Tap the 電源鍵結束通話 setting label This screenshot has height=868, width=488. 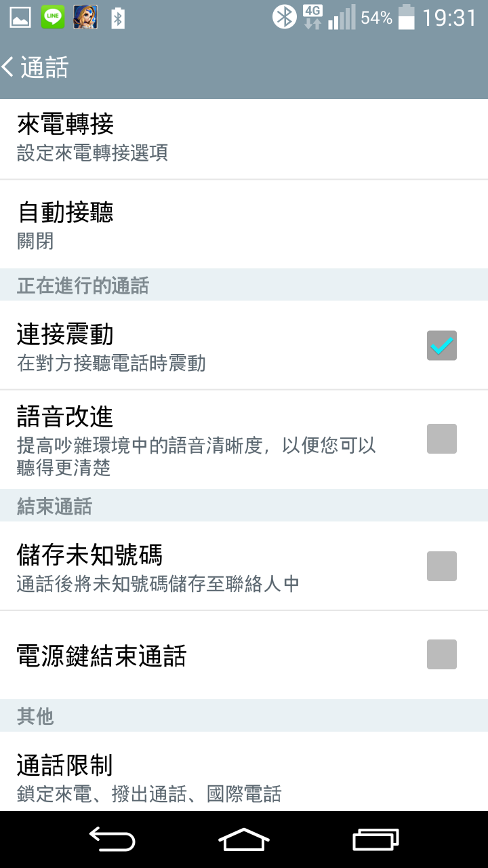102,656
